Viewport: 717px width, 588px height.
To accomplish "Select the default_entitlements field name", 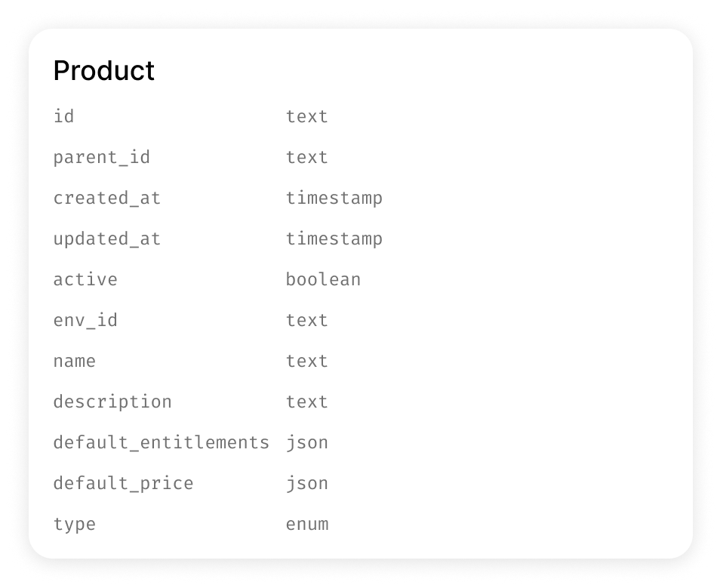I will [x=161, y=442].
